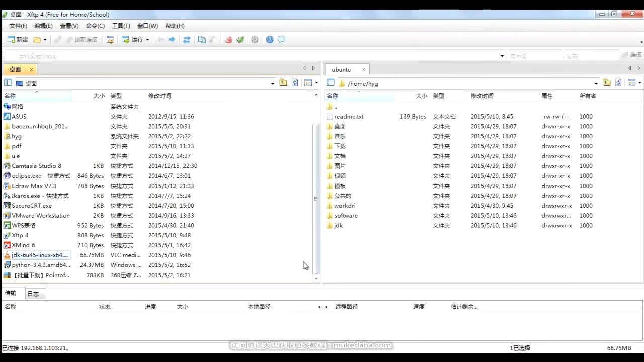
Task: Open the 窗口(W) menu
Action: [147, 26]
